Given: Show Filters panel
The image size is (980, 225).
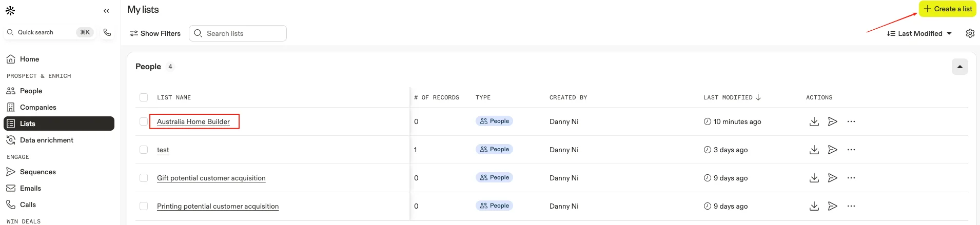Looking at the screenshot, I should tap(155, 33).
